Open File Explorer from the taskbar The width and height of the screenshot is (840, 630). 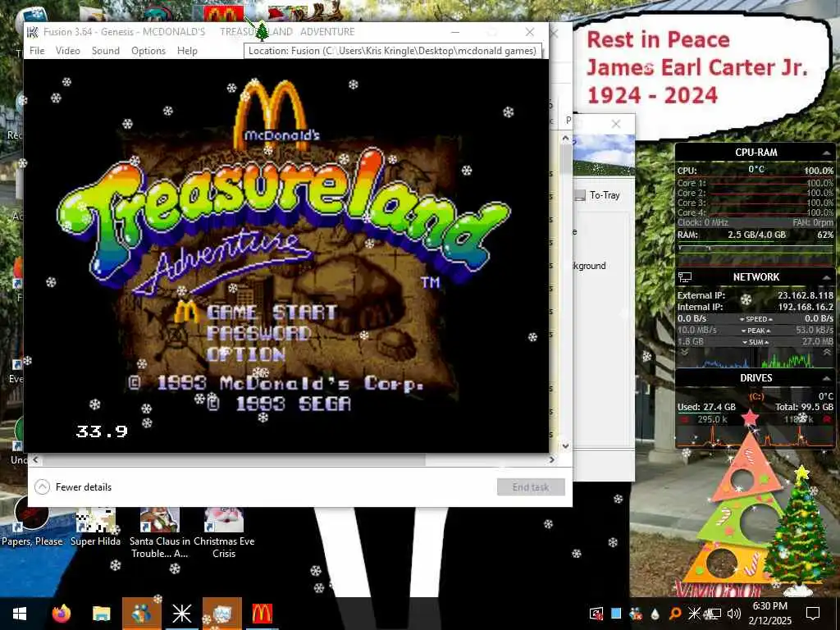click(x=101, y=614)
